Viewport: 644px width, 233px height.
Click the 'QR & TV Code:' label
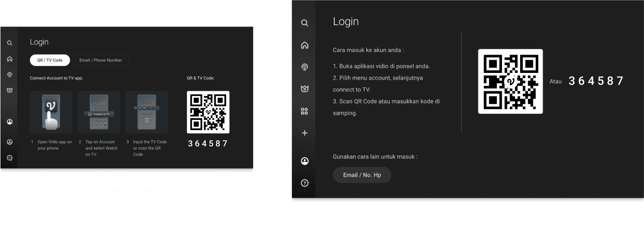201,79
